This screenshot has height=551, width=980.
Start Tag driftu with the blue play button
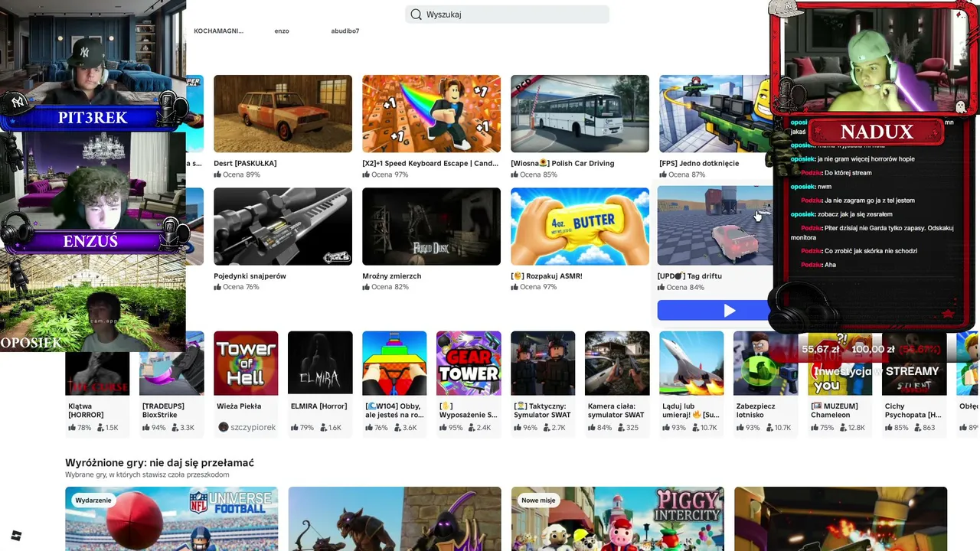pyautogui.click(x=715, y=311)
